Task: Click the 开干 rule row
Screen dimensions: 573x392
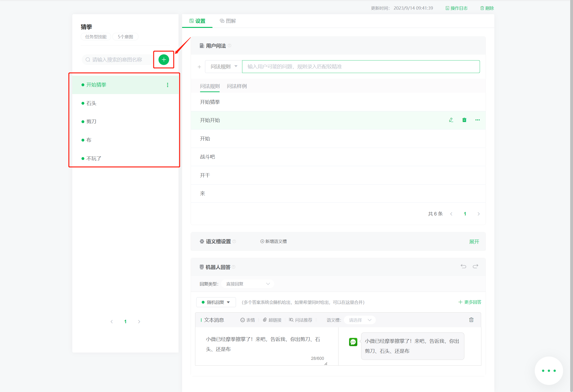Action: 338,175
